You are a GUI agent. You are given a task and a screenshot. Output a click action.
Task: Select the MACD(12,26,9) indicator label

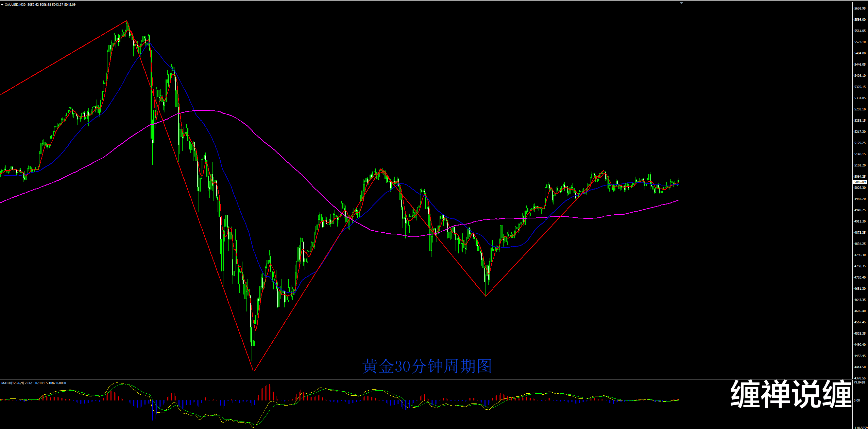coord(12,383)
